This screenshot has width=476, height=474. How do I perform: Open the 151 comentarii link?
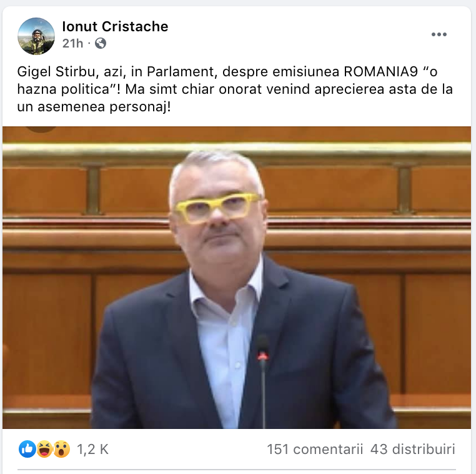click(315, 449)
